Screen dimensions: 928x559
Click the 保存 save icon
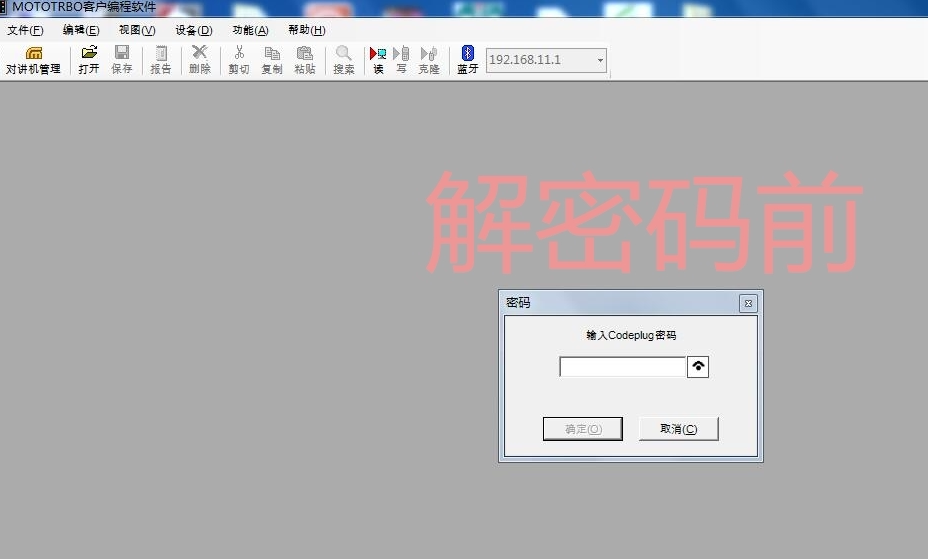(121, 60)
